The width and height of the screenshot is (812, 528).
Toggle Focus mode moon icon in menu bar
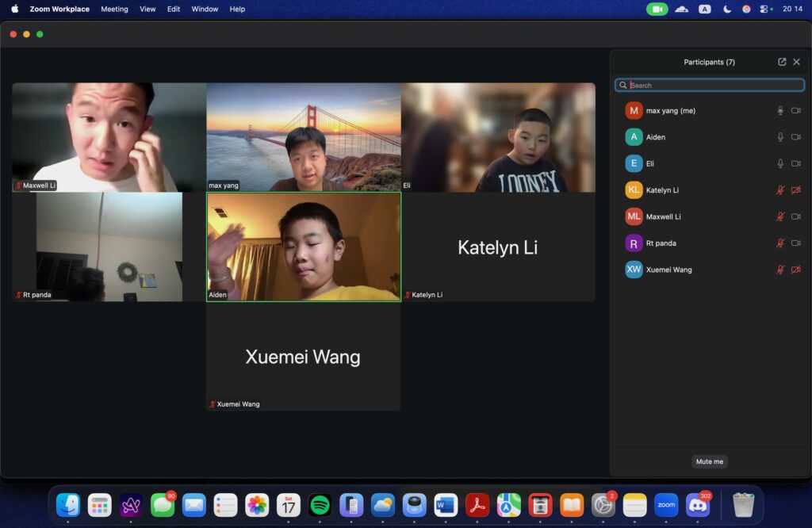(x=727, y=10)
